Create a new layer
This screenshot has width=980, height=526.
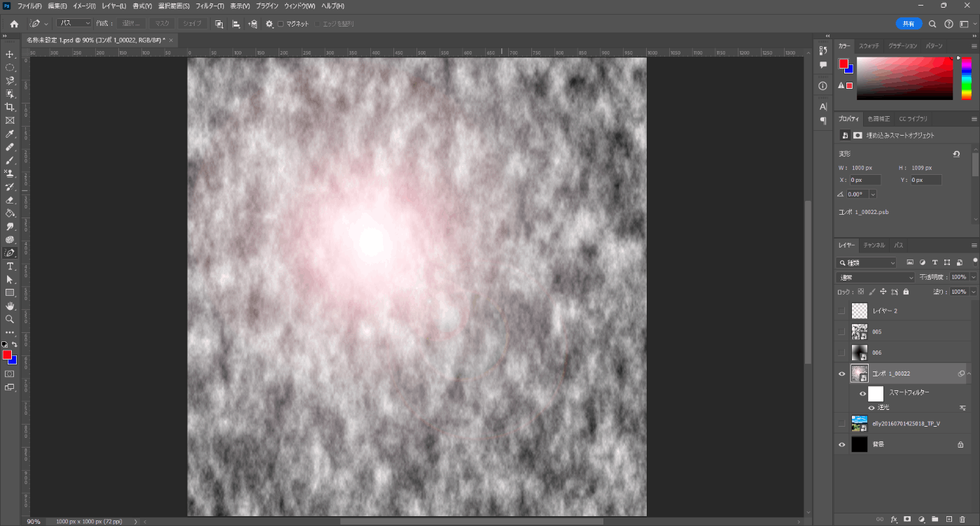[x=948, y=519]
